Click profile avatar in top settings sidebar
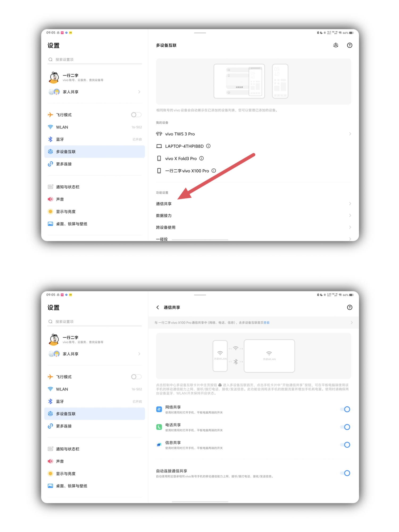The height and width of the screenshot is (532, 399). pos(54,77)
